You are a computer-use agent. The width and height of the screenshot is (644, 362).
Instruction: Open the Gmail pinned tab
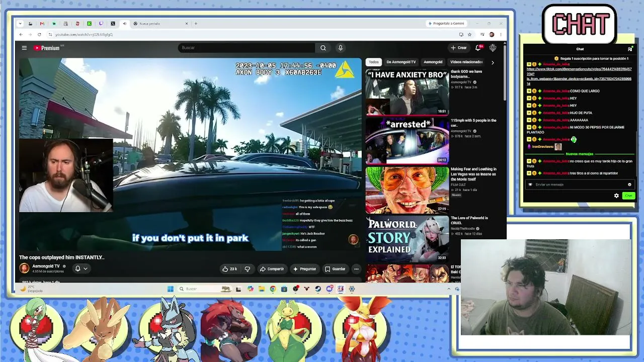click(42, 24)
